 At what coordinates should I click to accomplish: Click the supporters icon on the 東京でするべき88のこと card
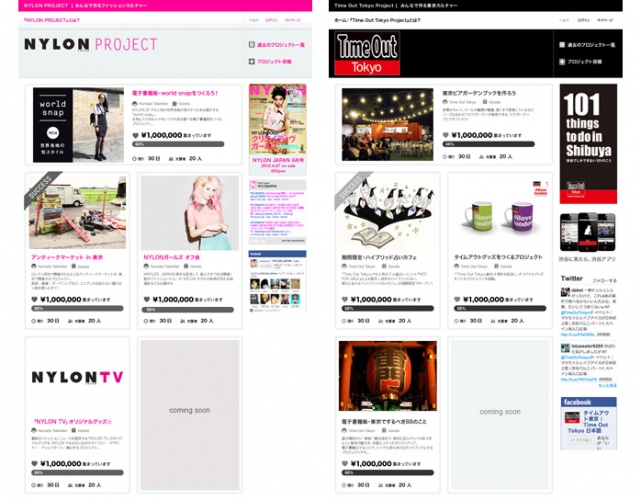point(381,485)
